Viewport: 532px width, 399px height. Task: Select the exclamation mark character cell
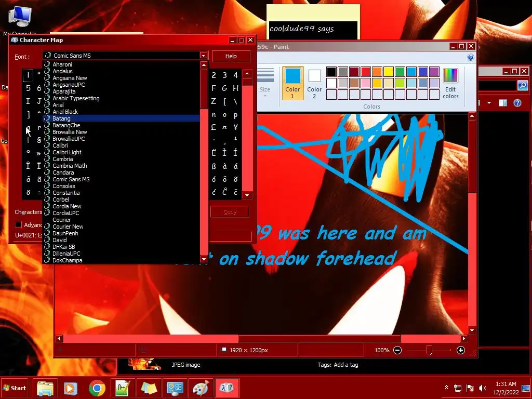point(28,75)
